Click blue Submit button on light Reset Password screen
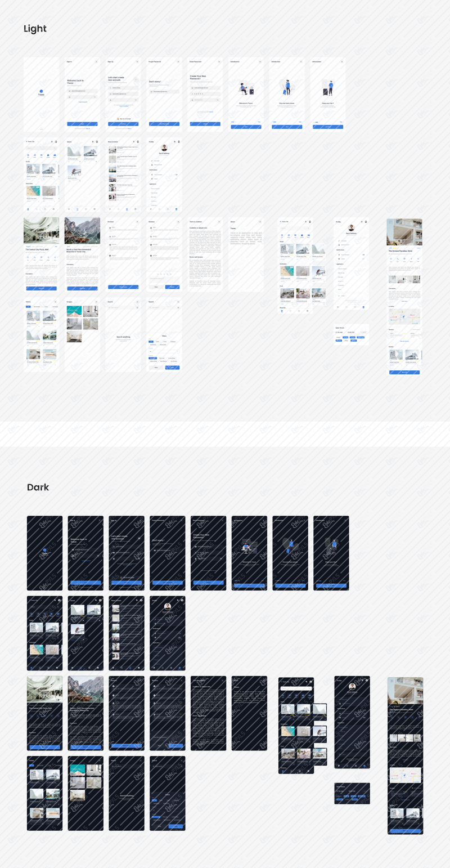 [205, 124]
